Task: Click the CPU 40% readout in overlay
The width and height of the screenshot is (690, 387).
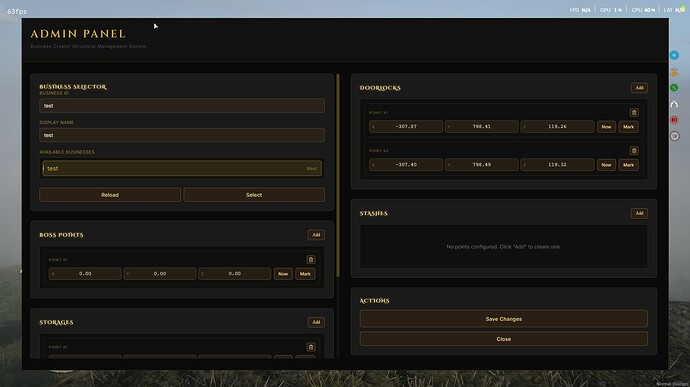Action: 643,10
